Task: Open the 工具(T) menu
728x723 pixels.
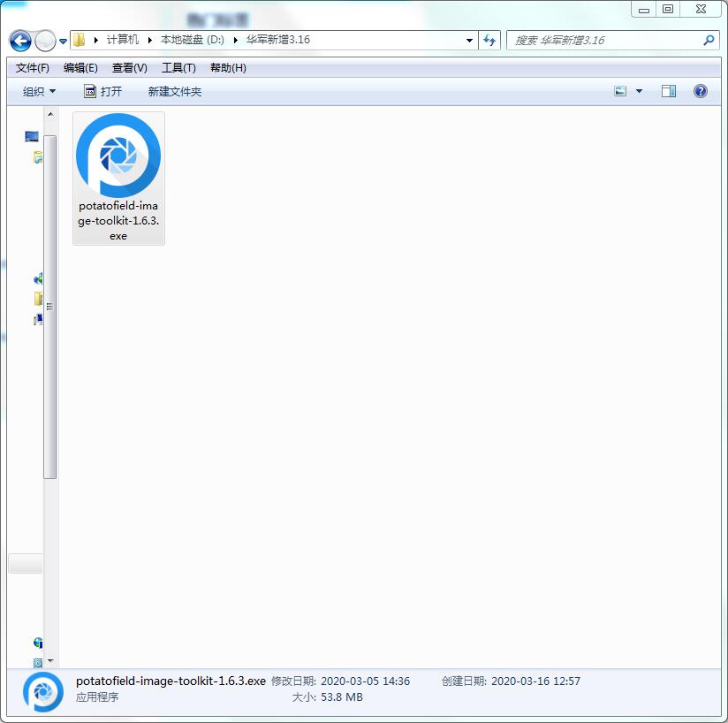Action: pos(178,68)
